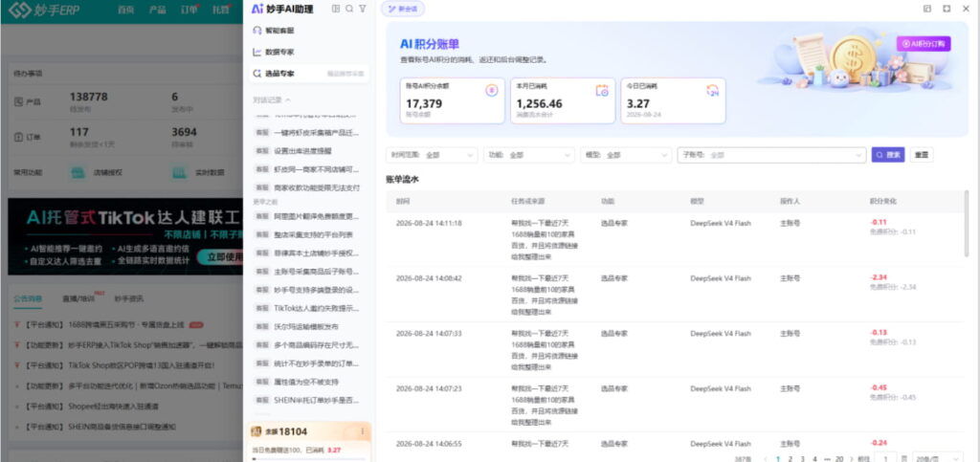Select 首页 in the ERP top menu

click(x=125, y=10)
